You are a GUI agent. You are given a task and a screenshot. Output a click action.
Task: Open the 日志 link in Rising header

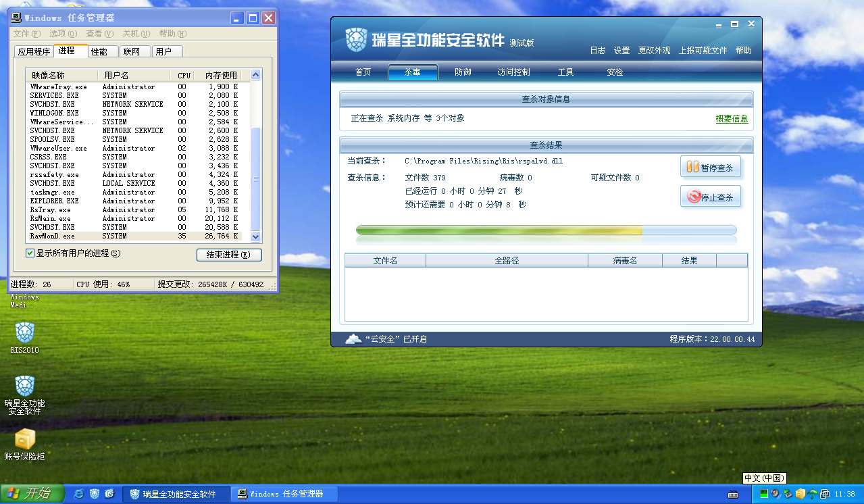(x=598, y=51)
